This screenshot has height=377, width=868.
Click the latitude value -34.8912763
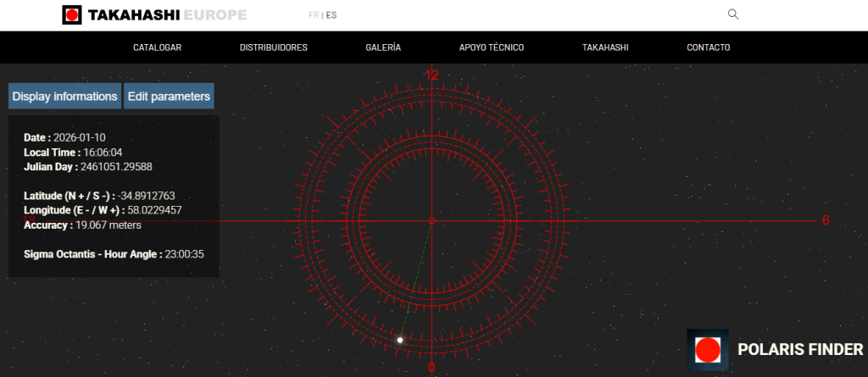tap(146, 196)
